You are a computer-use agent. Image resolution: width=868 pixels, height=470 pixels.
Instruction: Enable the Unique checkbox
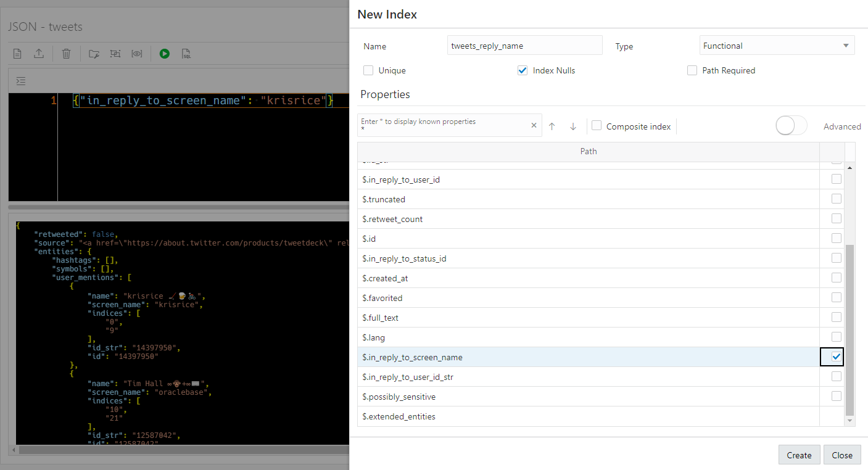(368, 70)
